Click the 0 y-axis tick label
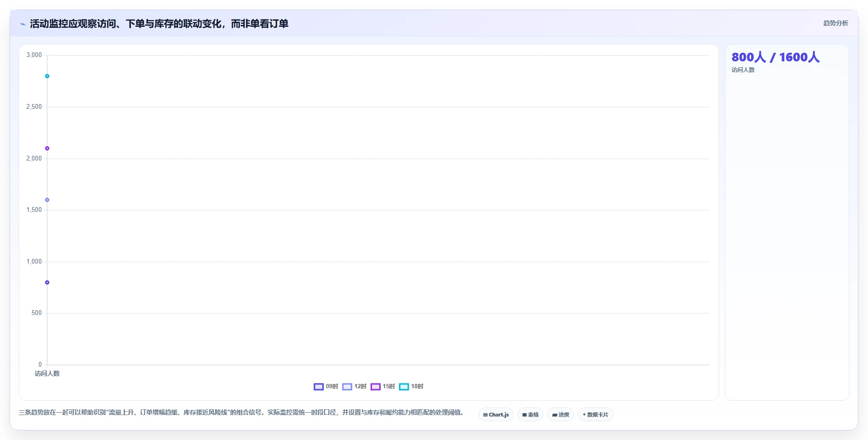The width and height of the screenshot is (868, 440). click(x=40, y=364)
